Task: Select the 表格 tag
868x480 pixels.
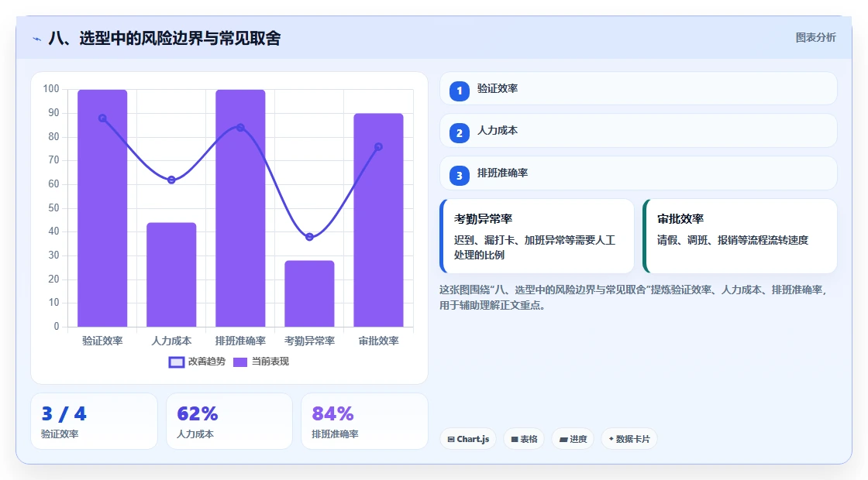Action: pos(524,439)
